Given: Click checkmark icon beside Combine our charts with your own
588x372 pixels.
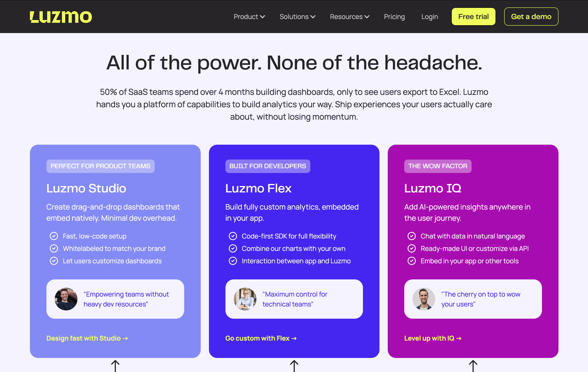Looking at the screenshot, I should coord(233,249).
